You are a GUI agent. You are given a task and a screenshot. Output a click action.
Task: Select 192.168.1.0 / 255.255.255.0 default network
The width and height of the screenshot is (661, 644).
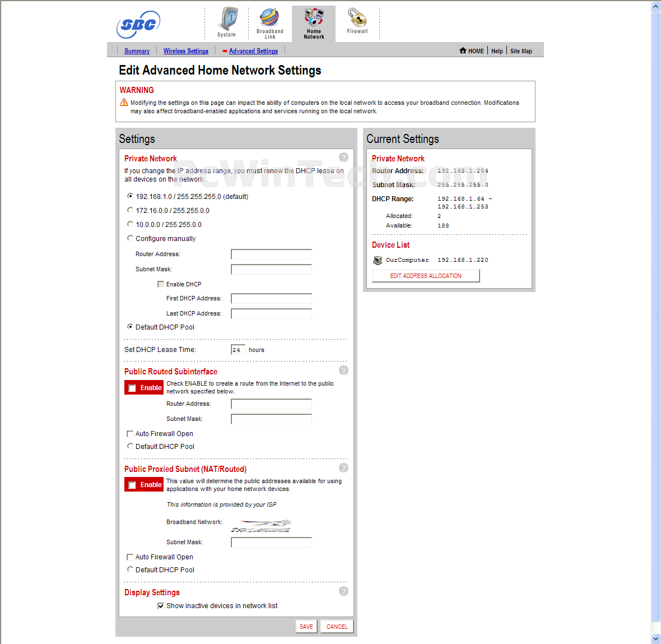(x=131, y=196)
